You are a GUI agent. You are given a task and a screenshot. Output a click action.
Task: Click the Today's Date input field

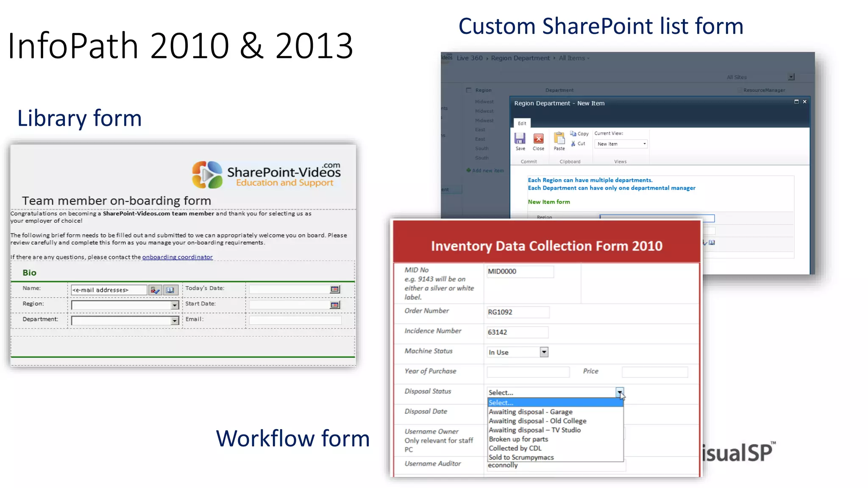[x=290, y=289]
